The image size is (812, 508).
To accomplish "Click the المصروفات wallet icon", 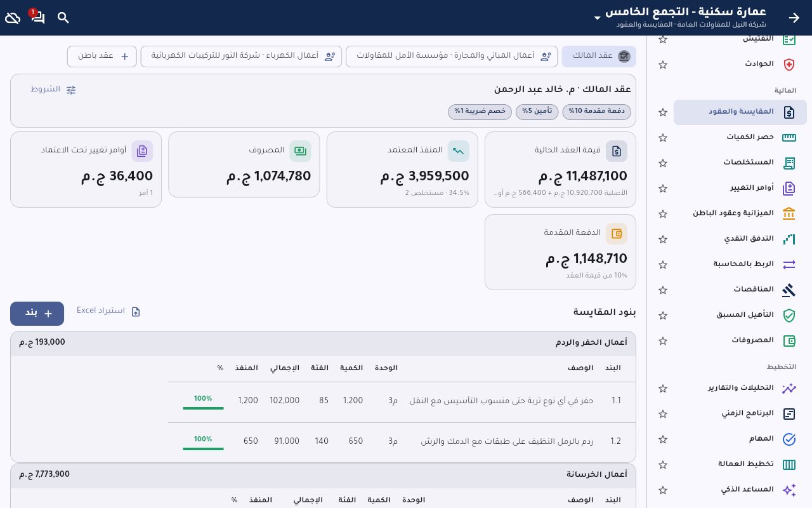I will [x=789, y=340].
